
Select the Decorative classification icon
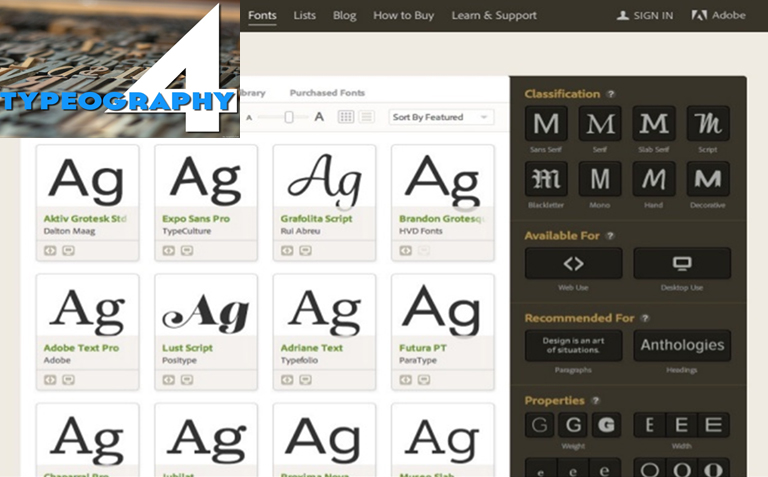[708, 179]
